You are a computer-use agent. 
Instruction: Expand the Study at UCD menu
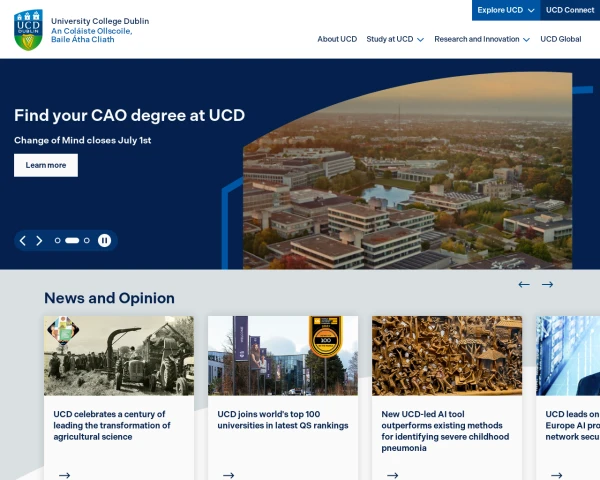pyautogui.click(x=395, y=39)
